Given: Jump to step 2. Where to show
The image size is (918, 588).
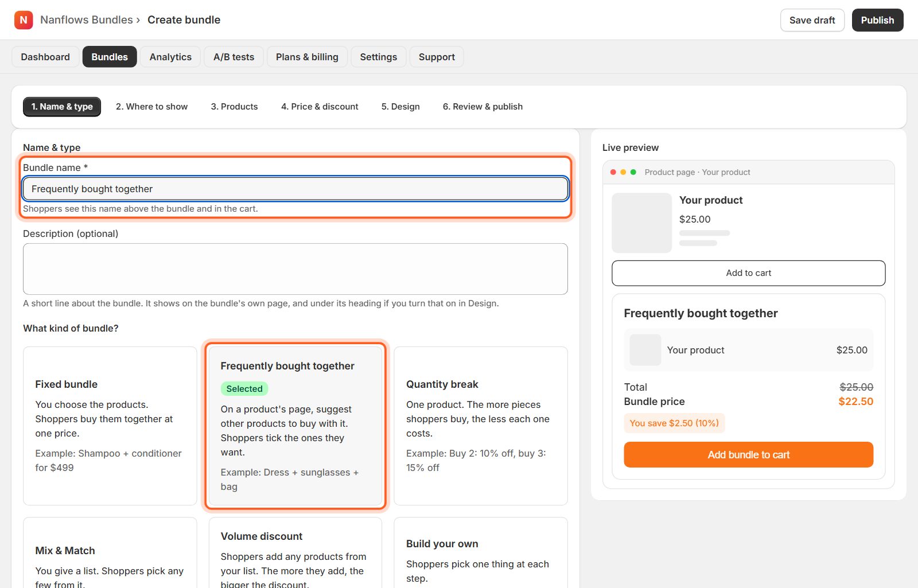Looking at the screenshot, I should coord(151,107).
